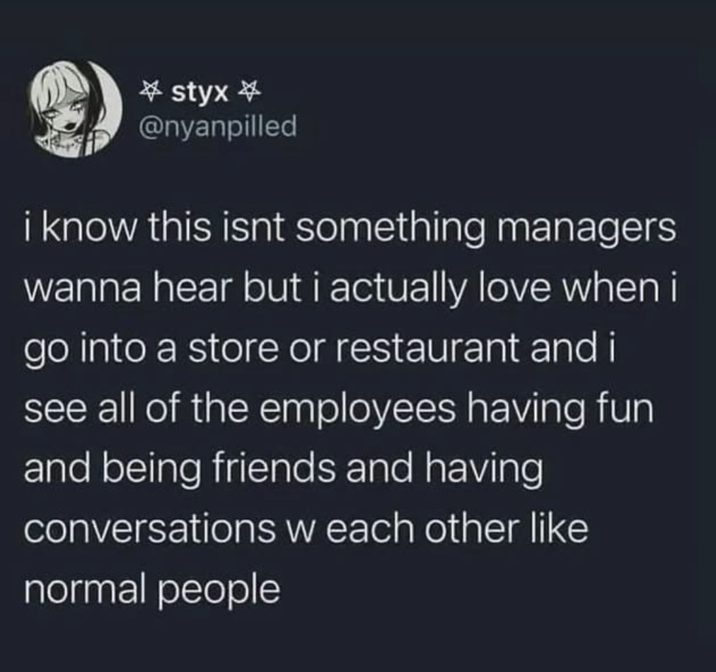Click the pentagram star before styx
This screenshot has width=716, height=672.
tap(151, 92)
